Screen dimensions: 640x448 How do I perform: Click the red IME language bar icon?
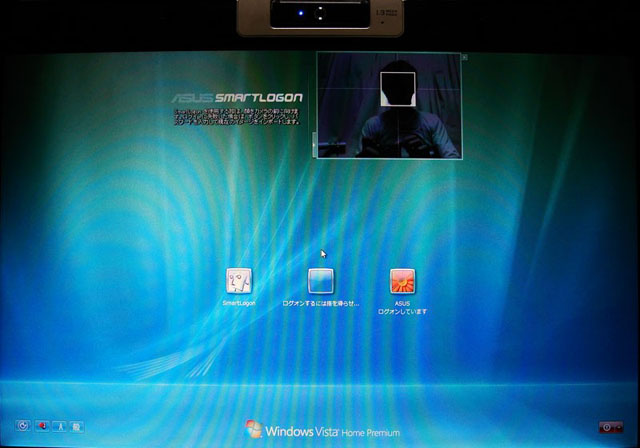point(42,426)
